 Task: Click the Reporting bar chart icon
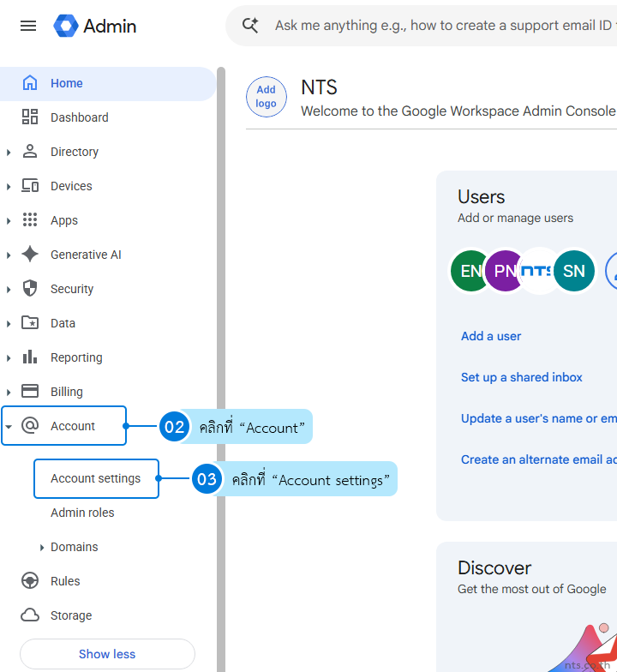click(x=30, y=357)
